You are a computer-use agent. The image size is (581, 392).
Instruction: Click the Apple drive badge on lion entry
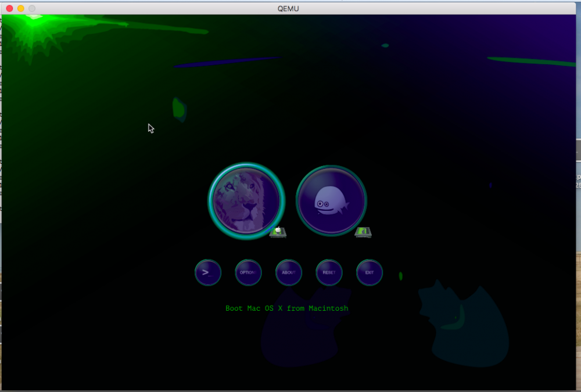(x=278, y=232)
